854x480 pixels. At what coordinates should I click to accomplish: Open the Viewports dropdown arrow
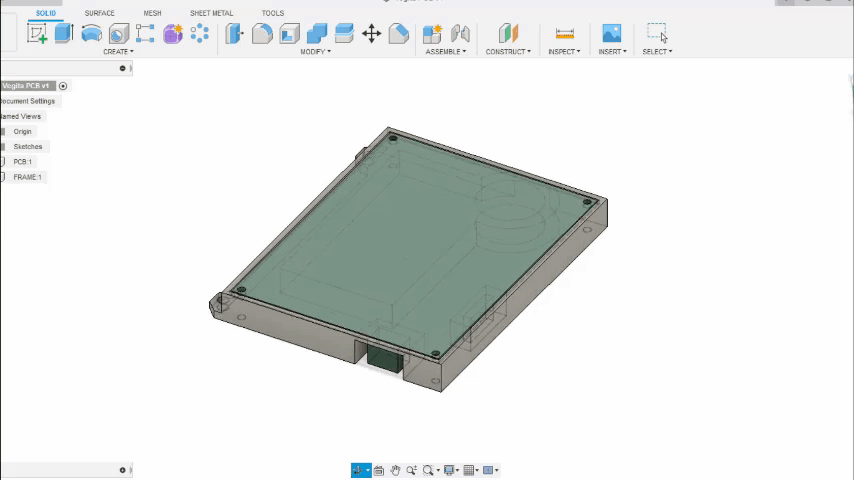(x=497, y=470)
